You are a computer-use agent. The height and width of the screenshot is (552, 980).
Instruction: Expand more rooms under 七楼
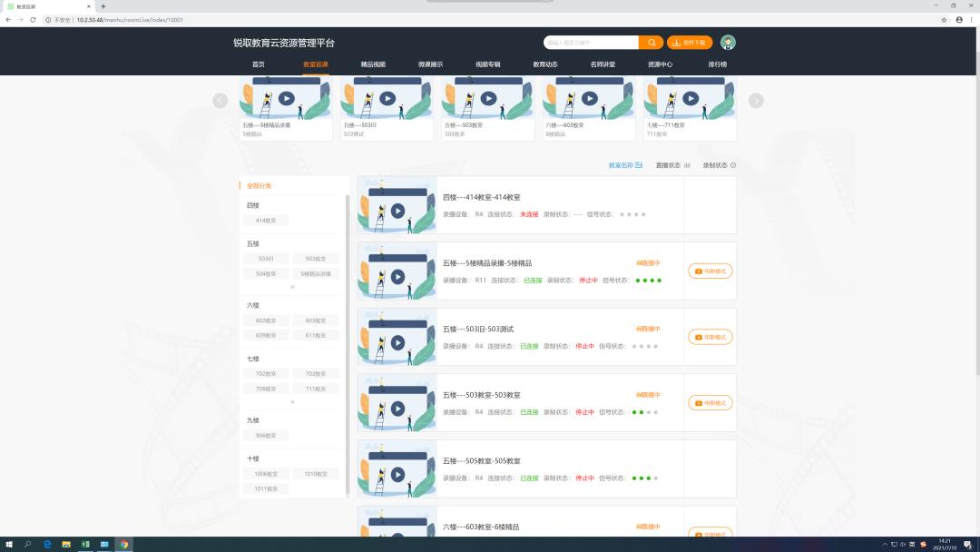pyautogui.click(x=292, y=401)
